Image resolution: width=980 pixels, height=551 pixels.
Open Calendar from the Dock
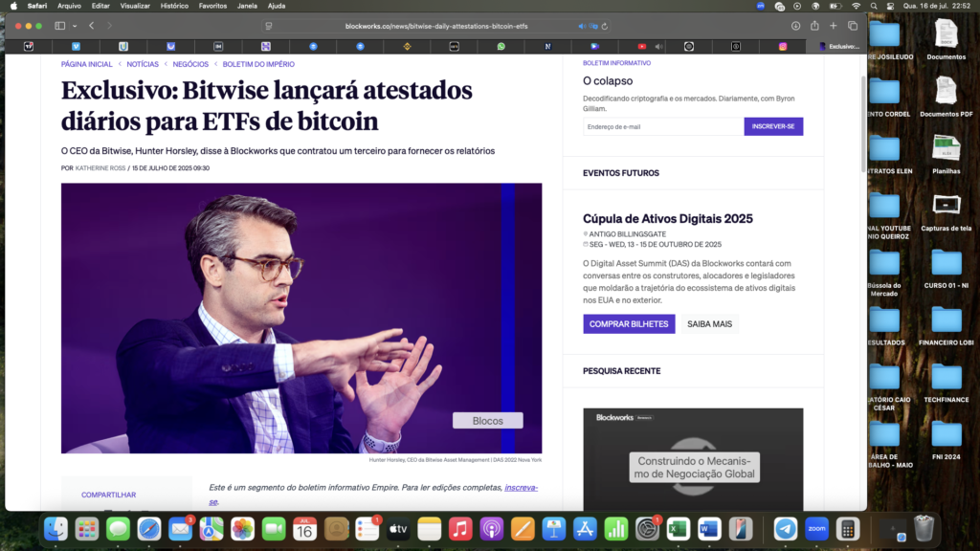point(304,529)
